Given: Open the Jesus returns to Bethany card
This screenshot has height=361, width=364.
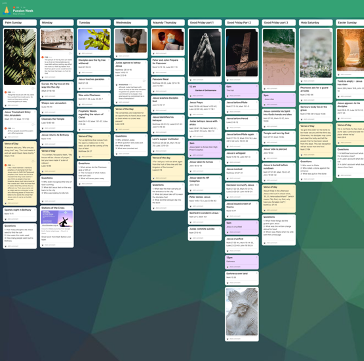Looking at the screenshot, I should coord(57,139).
